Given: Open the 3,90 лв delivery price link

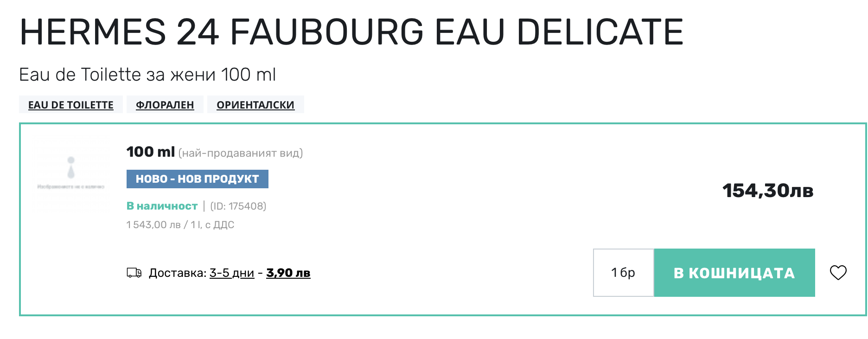Looking at the screenshot, I should (x=288, y=273).
